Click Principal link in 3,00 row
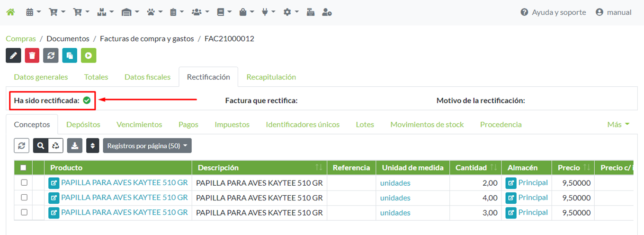 (x=533, y=212)
